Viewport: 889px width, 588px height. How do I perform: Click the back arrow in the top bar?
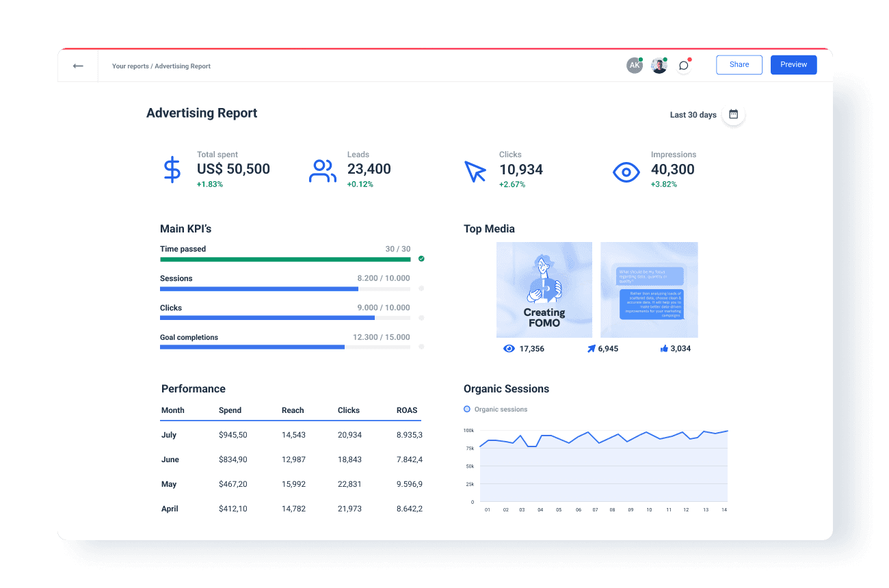tap(78, 66)
